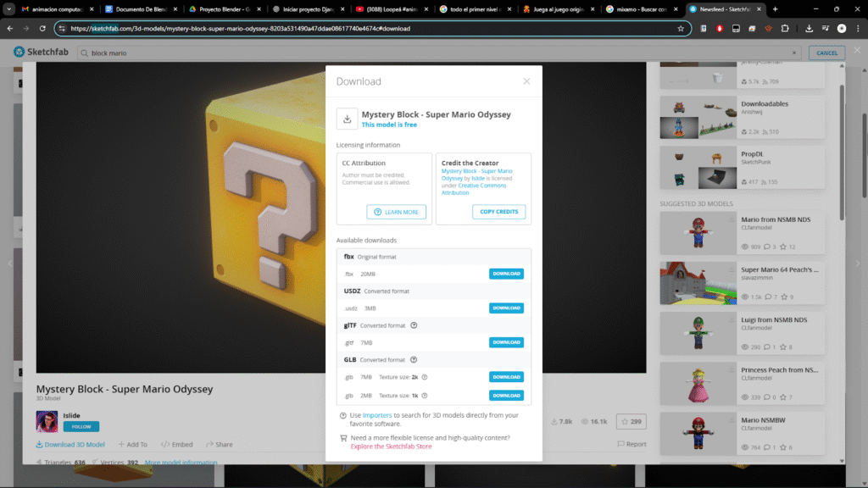The image size is (868, 488).
Task: Click the download arrow icon beside model title
Action: point(347,119)
